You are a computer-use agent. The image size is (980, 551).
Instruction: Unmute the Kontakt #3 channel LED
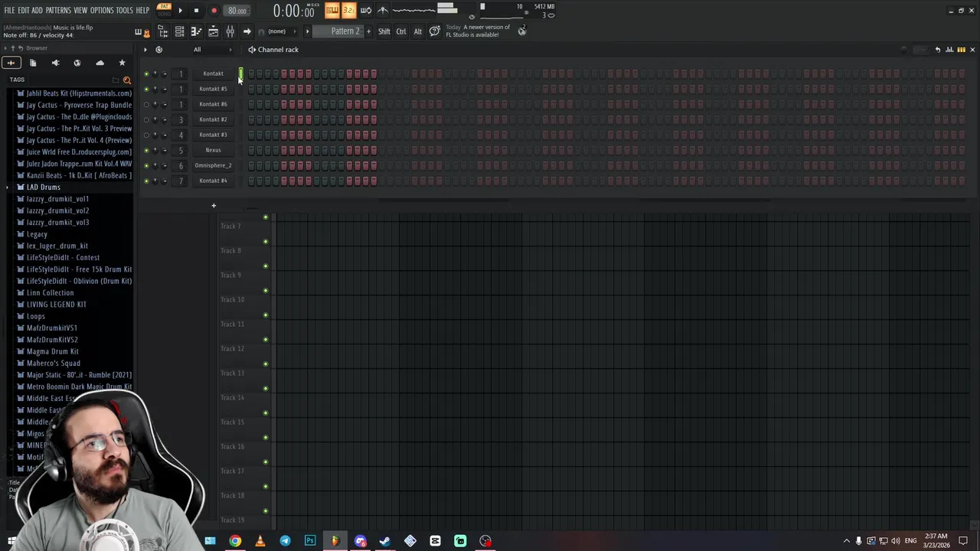[146, 135]
